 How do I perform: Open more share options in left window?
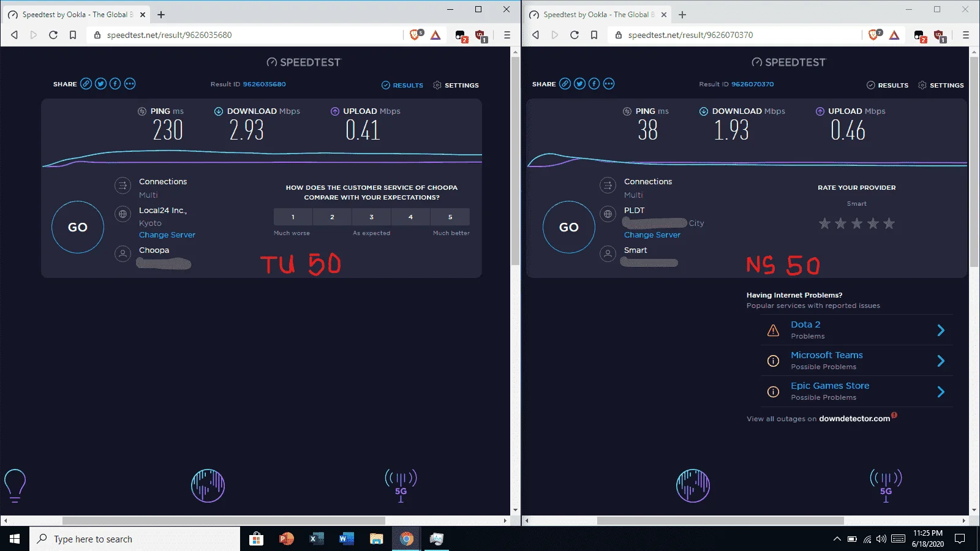[x=130, y=84]
